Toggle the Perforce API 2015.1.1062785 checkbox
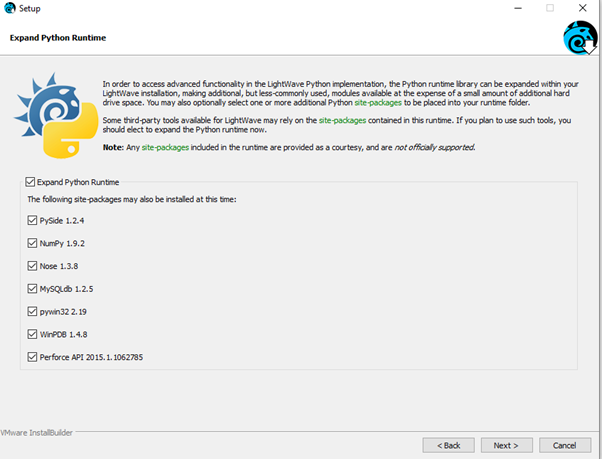The width and height of the screenshot is (602, 459). click(32, 357)
